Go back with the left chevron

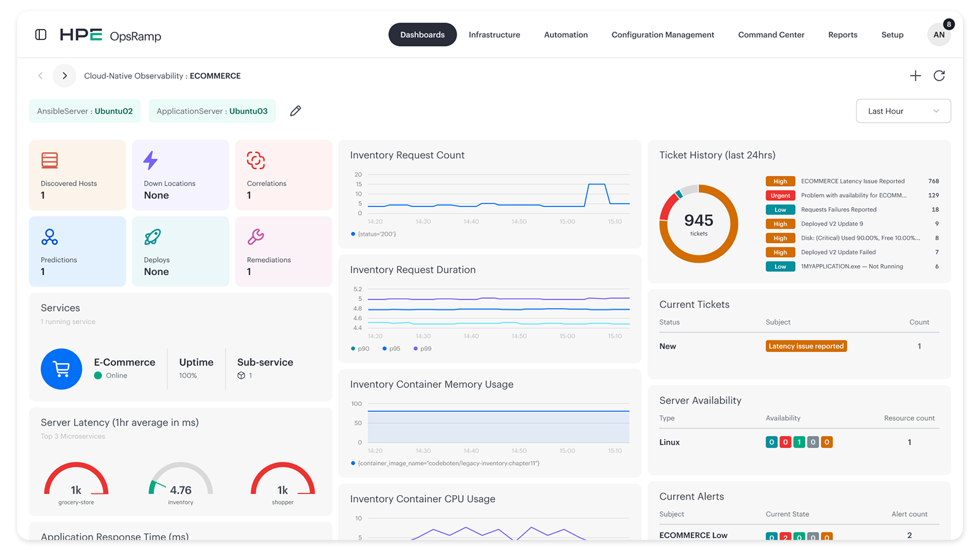click(40, 76)
